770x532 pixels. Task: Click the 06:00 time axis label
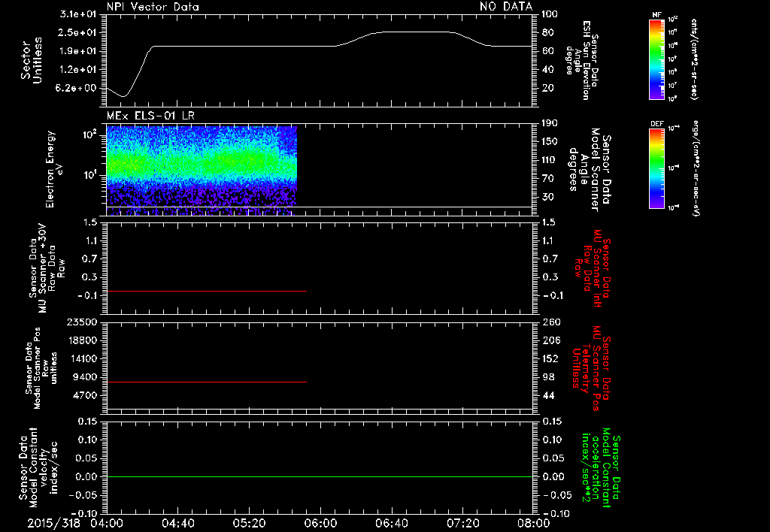[x=320, y=523]
